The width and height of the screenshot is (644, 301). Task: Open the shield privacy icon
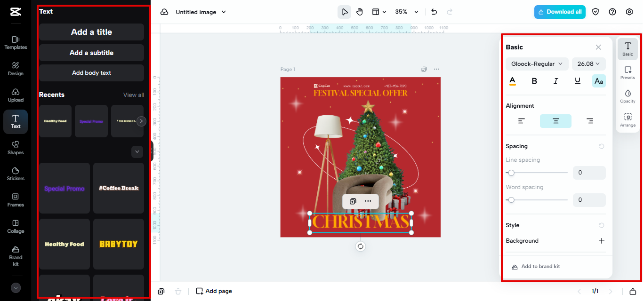click(x=596, y=12)
